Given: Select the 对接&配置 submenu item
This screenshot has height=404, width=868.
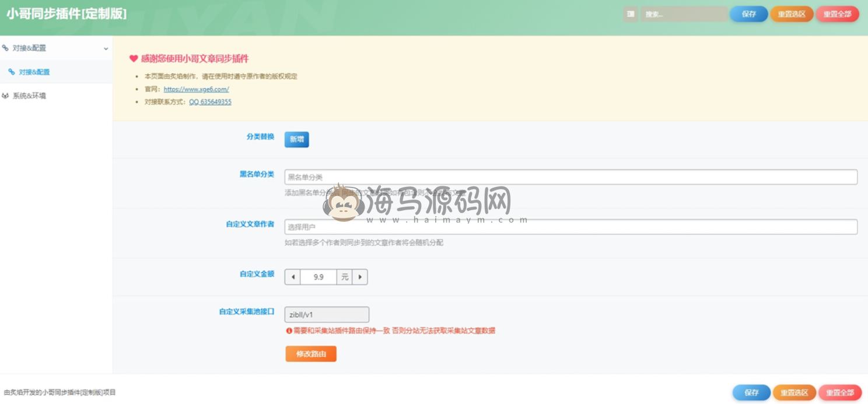Looking at the screenshot, I should 34,72.
